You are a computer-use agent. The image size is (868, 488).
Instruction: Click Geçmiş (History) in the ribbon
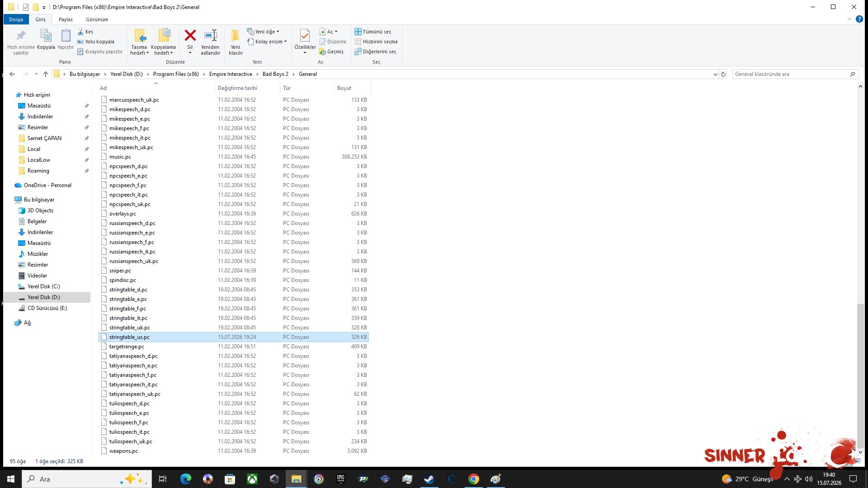point(331,52)
